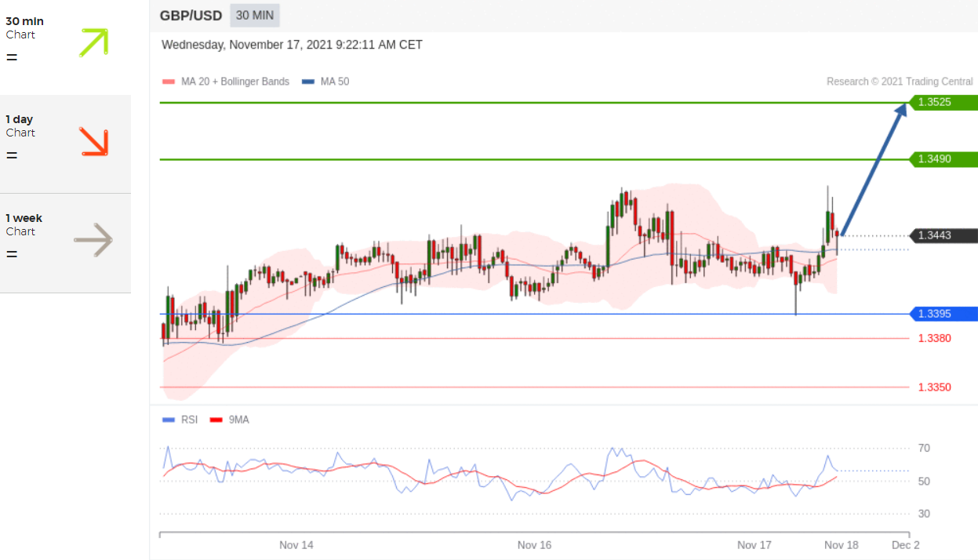Screen dimensions: 978x560
Task: Click the Nov 16 date axis label
Action: click(x=534, y=545)
